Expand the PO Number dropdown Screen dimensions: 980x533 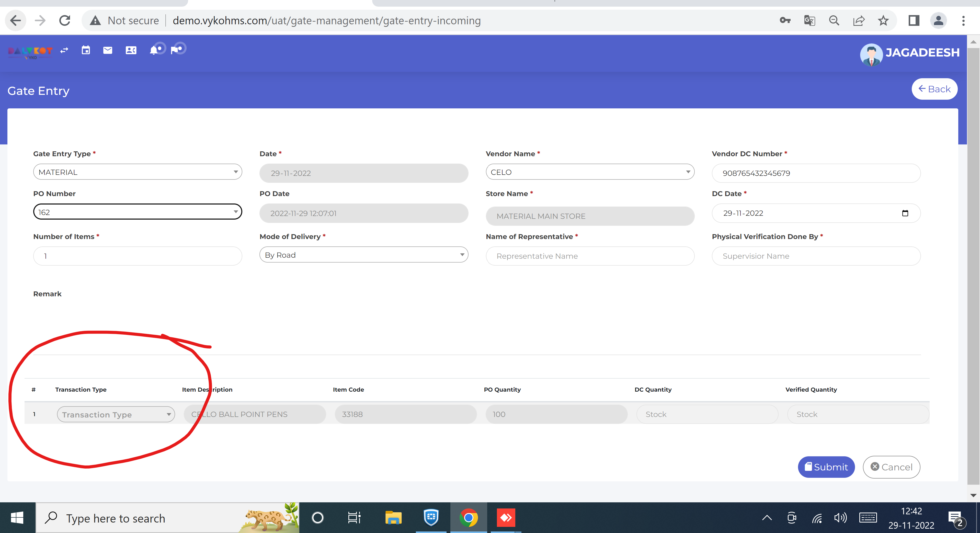tap(138, 212)
